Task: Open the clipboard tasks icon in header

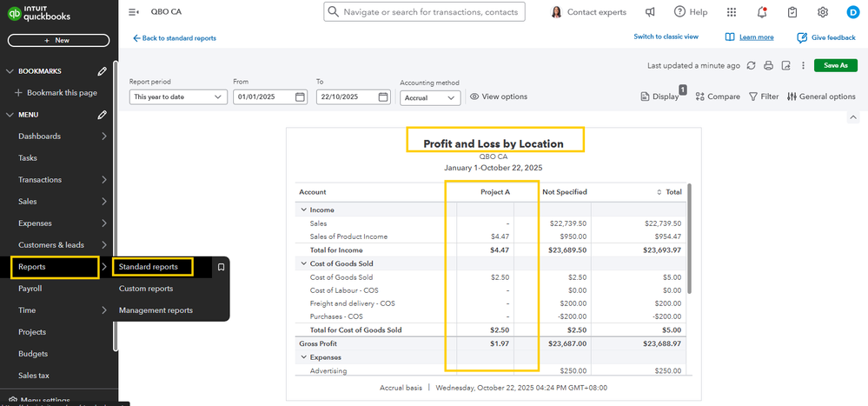Action: [792, 11]
